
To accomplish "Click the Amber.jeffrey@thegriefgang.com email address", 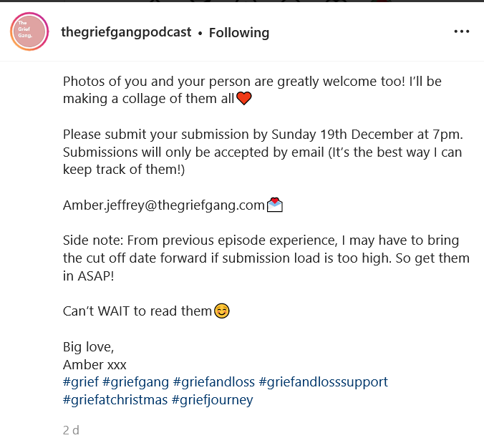I will point(164,205).
